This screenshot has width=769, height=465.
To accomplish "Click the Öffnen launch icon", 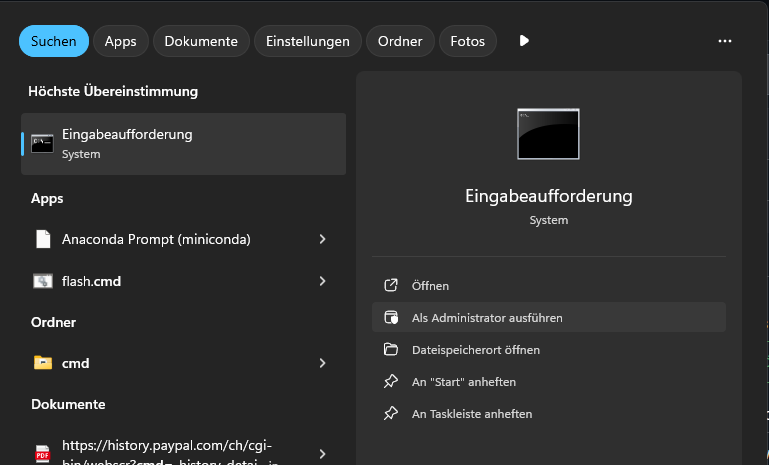I will (x=391, y=285).
